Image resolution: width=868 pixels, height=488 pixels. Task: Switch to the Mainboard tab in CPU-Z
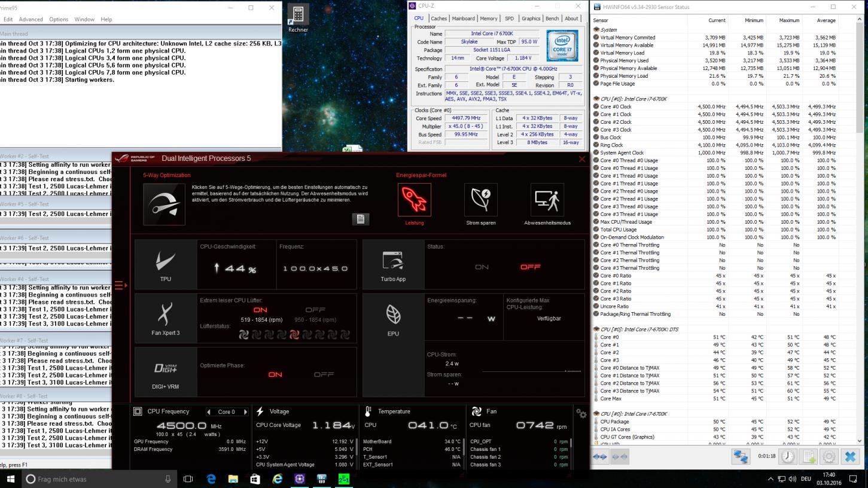tap(463, 19)
